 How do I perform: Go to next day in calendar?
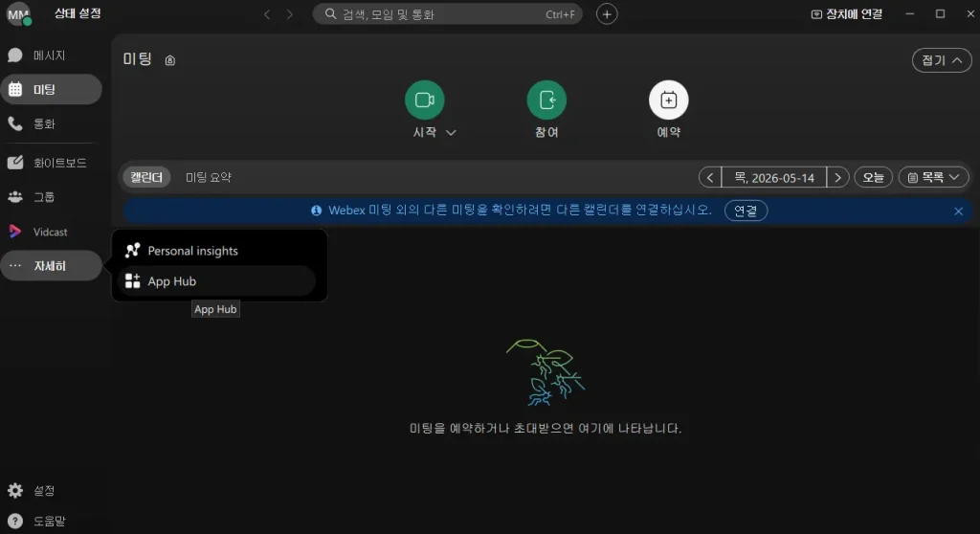[837, 178]
